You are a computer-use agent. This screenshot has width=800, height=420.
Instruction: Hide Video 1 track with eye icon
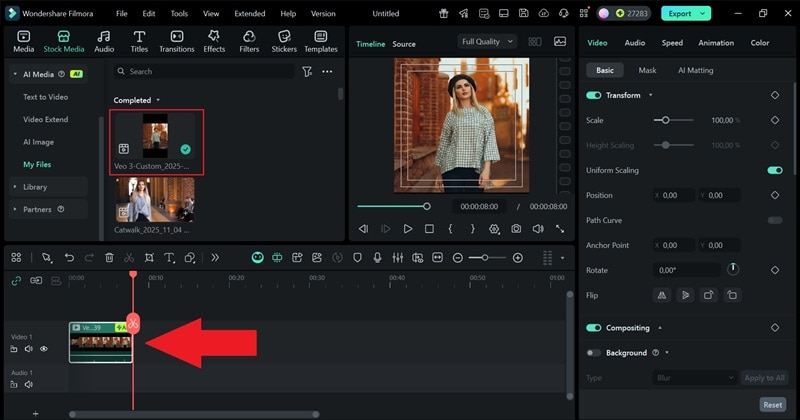point(43,349)
